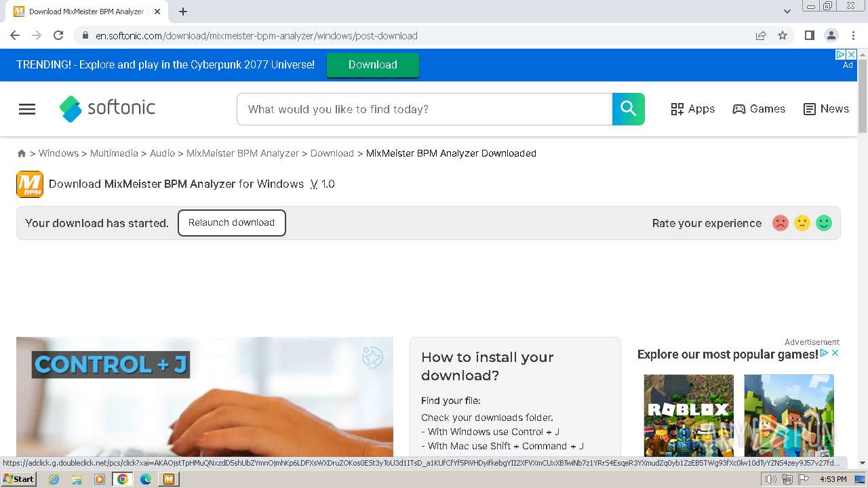Click the V 1.0 version label

click(x=322, y=184)
